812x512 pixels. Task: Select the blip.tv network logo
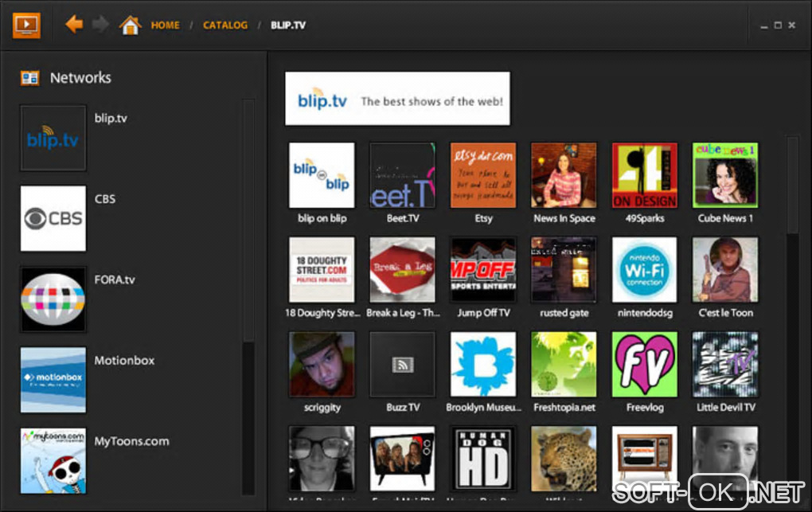coord(53,138)
